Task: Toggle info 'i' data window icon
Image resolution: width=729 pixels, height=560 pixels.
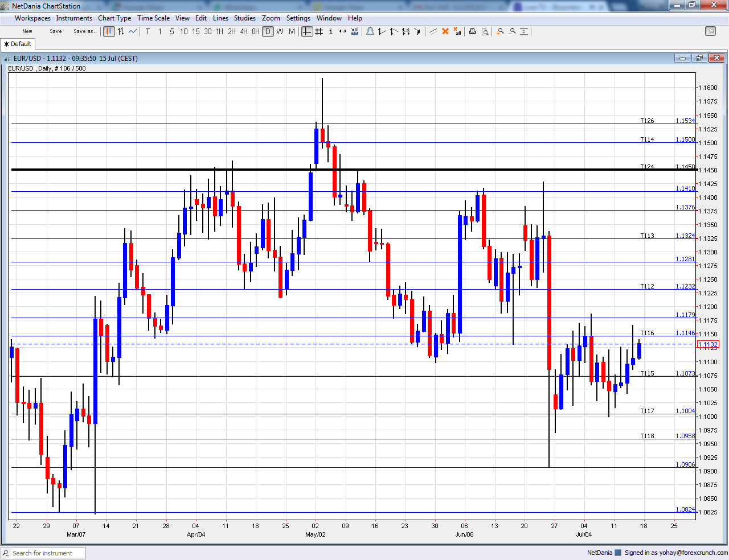Action: coord(331,31)
